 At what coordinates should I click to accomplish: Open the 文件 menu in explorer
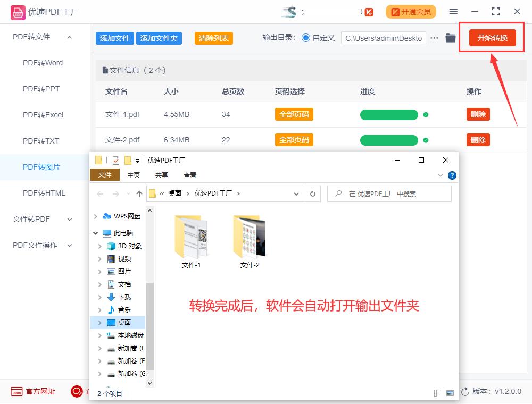(104, 175)
